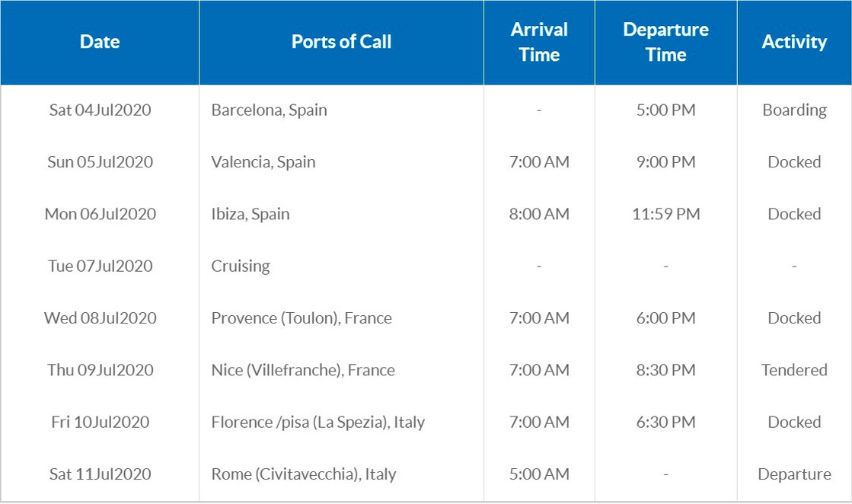Click the Arrival Time column header
This screenshot has height=504, width=852.
click(x=539, y=43)
